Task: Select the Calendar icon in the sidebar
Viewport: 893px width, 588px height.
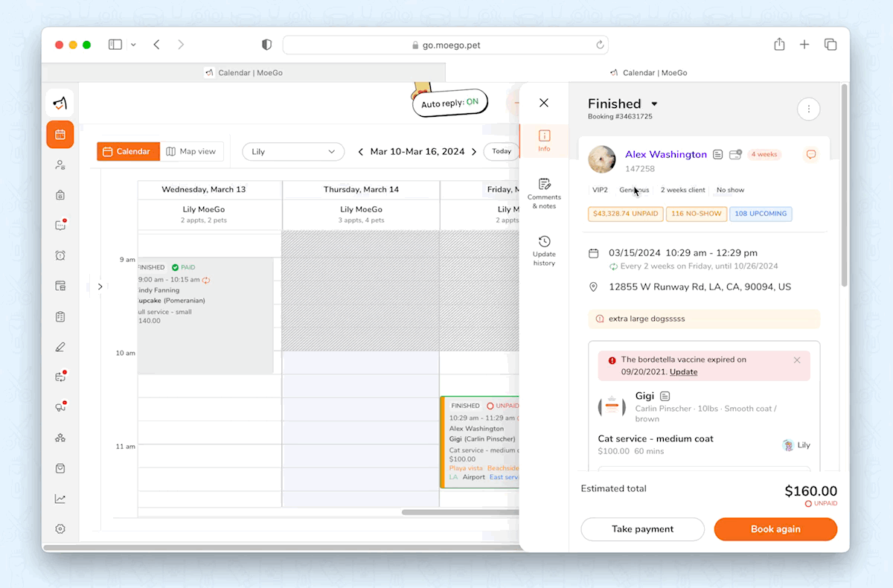Action: (60, 135)
